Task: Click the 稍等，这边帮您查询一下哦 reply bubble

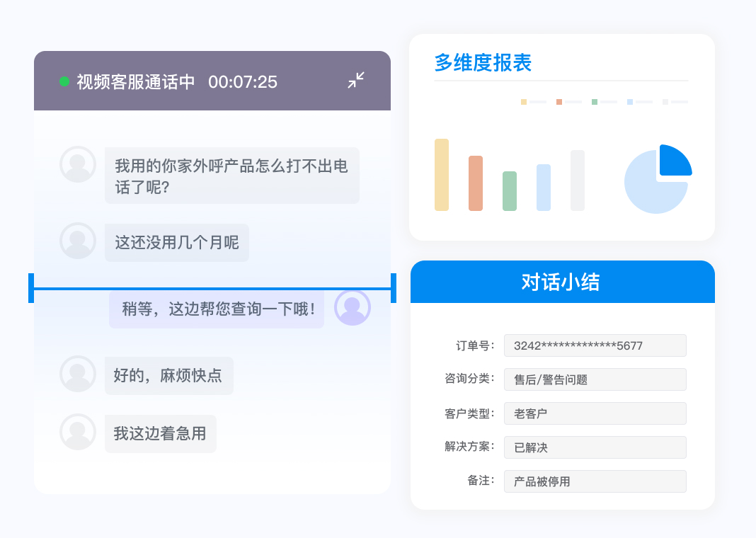Action: pyautogui.click(x=217, y=309)
